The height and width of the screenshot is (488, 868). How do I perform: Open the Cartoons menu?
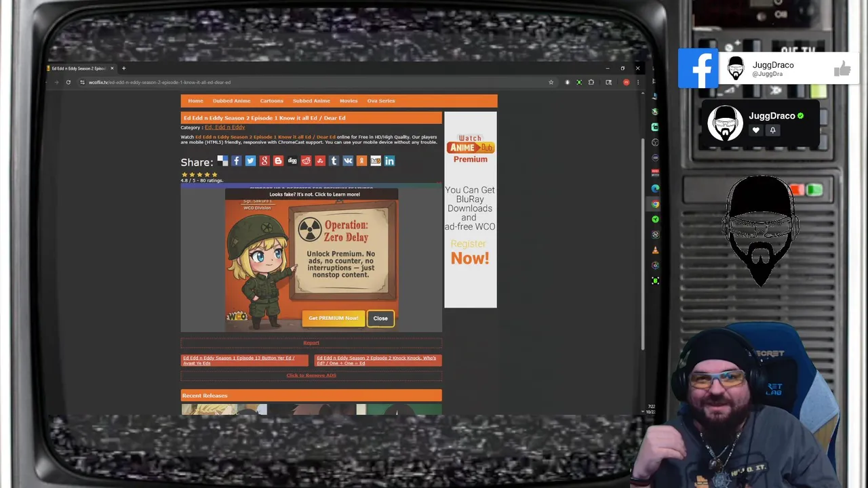point(271,100)
